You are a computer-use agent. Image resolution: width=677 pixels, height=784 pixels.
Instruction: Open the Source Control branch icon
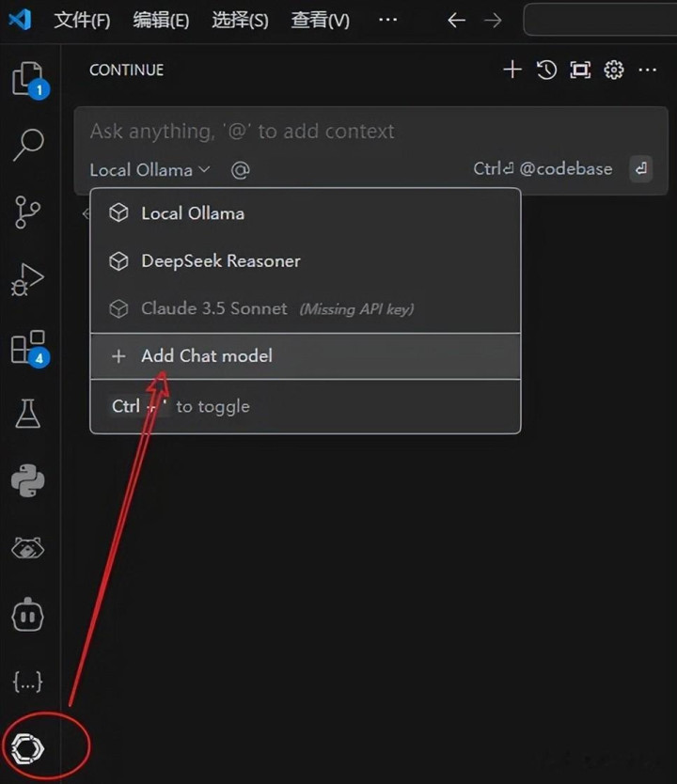pos(27,212)
